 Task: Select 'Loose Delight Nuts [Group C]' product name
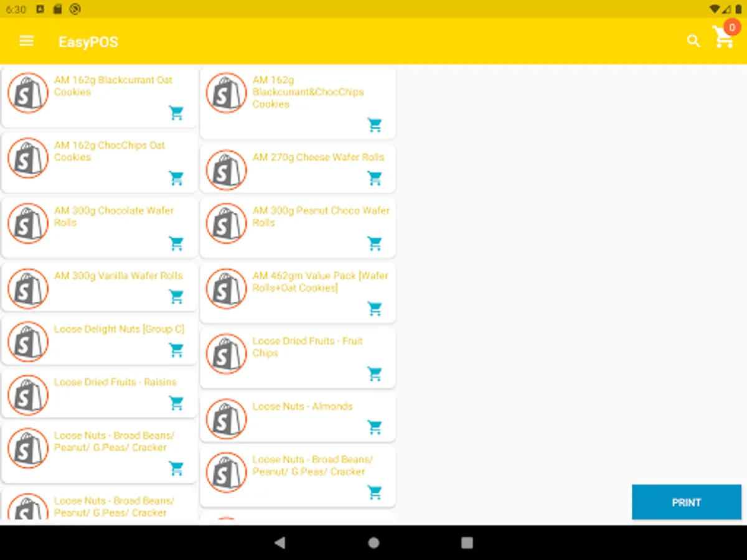point(119,329)
